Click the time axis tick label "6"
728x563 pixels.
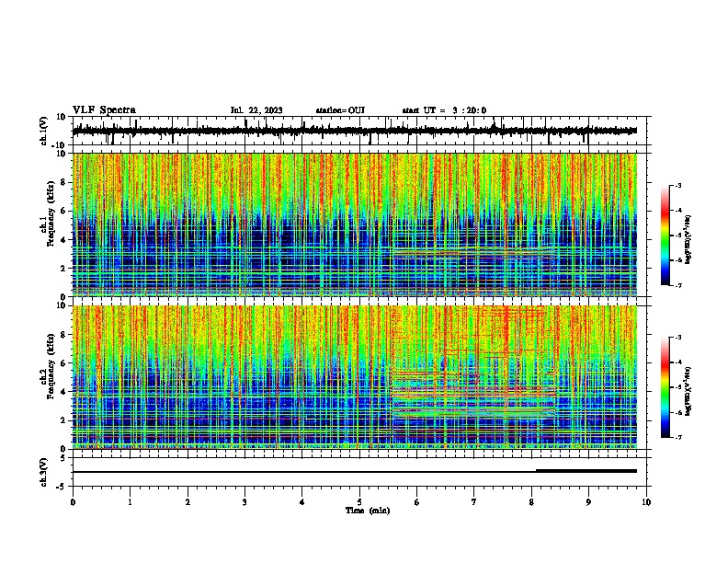tap(417, 502)
